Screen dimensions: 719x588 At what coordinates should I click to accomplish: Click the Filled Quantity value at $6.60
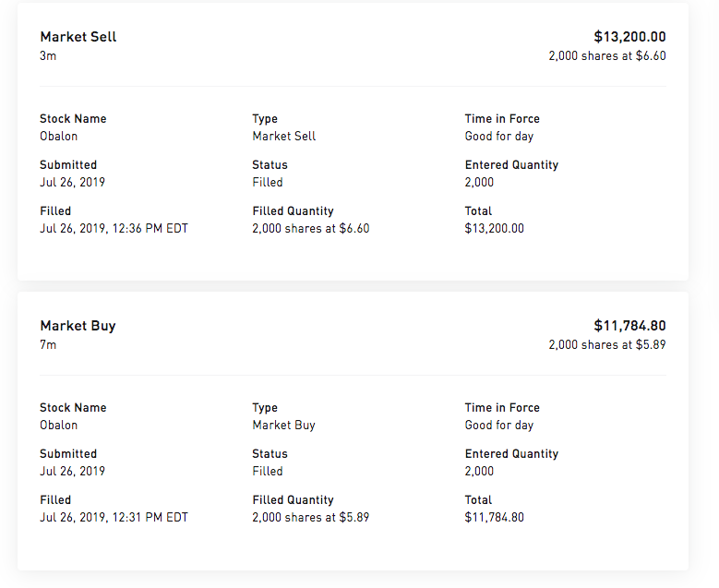tap(310, 228)
